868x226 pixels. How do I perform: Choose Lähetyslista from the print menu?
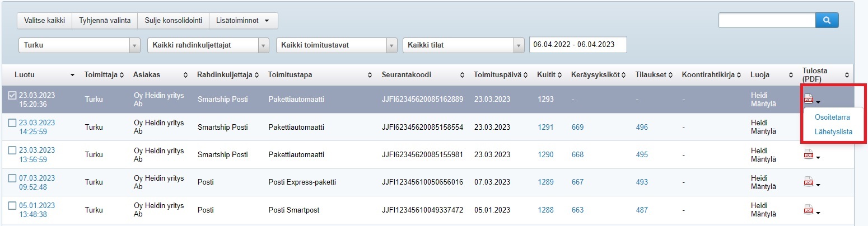(x=833, y=132)
